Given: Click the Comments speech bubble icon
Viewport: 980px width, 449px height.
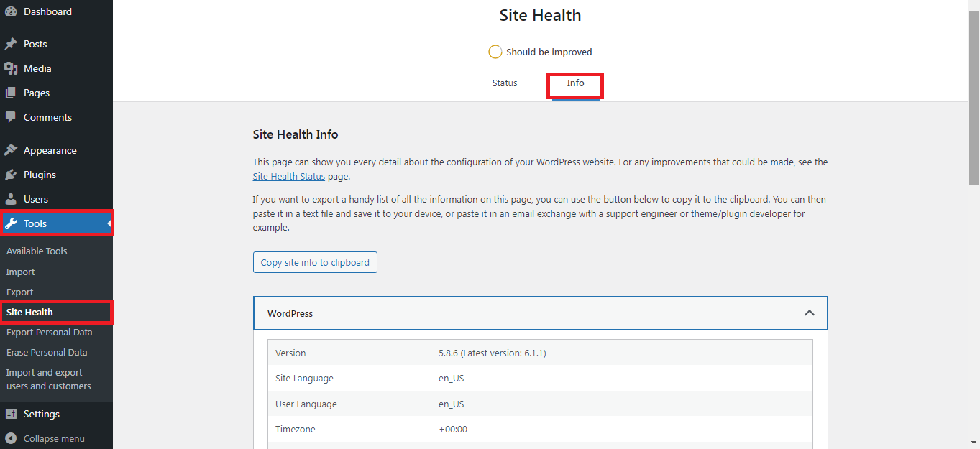Looking at the screenshot, I should [11, 117].
